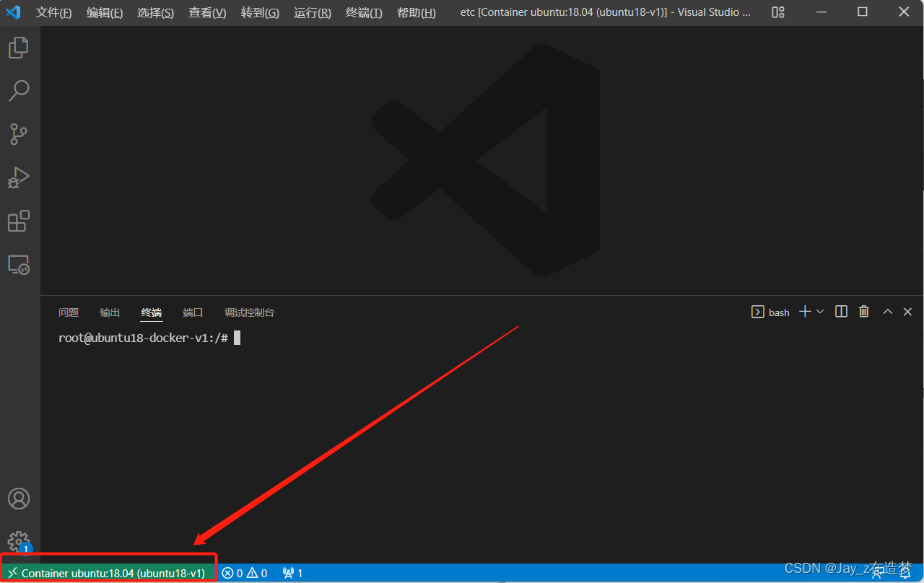Open the Manage gear icon
The image size is (924, 583).
point(19,542)
